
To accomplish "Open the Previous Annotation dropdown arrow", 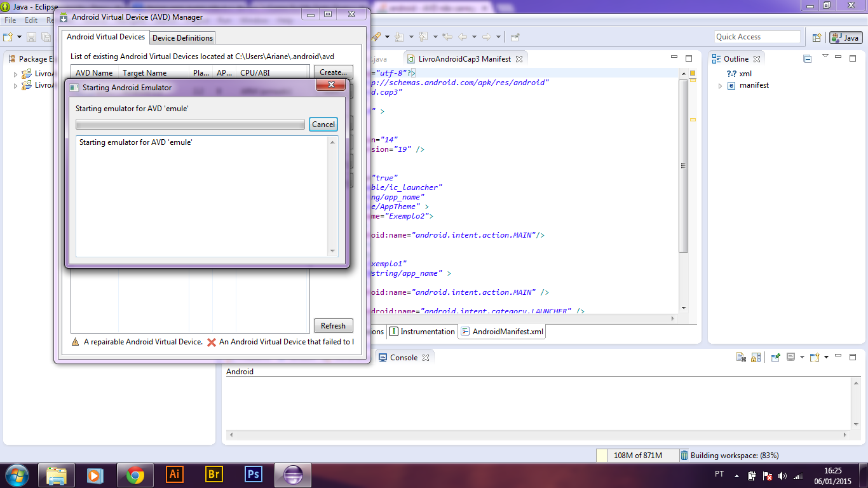I will [x=435, y=37].
